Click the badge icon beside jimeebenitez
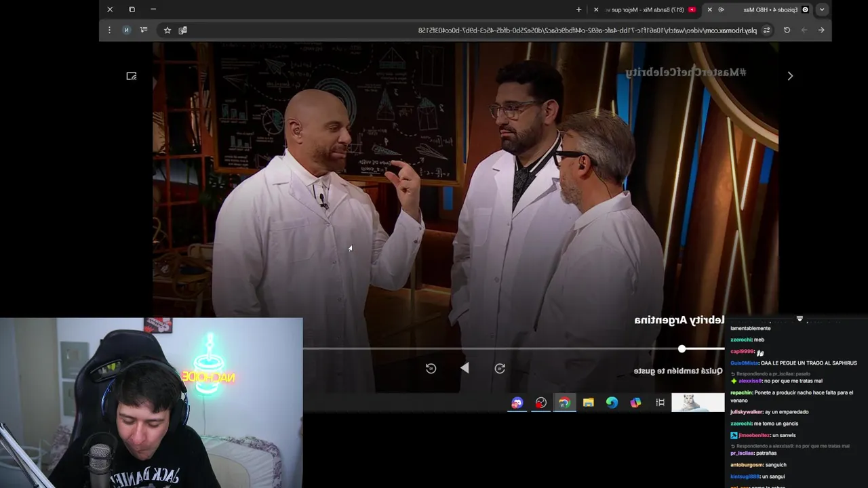This screenshot has width=868, height=488. tap(734, 435)
